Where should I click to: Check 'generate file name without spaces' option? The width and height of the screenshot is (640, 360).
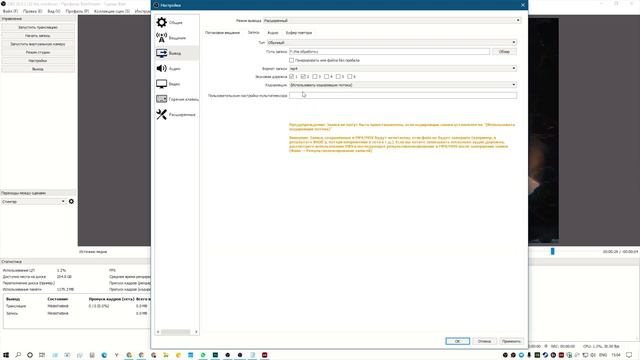pos(291,60)
